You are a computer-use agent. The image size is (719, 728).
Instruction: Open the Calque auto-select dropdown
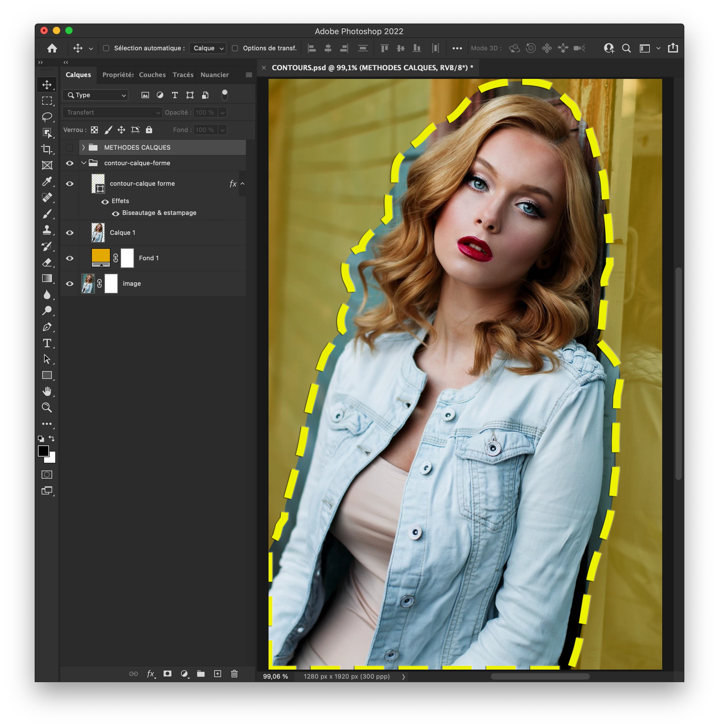[208, 48]
